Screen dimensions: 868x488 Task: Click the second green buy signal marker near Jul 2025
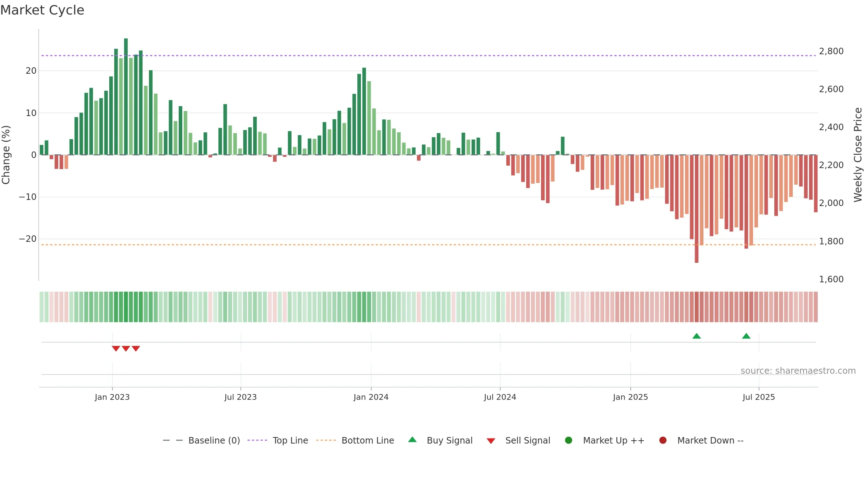(x=746, y=336)
